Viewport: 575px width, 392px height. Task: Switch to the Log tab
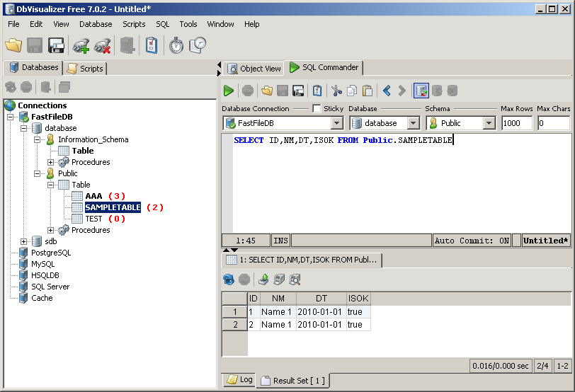[240, 380]
